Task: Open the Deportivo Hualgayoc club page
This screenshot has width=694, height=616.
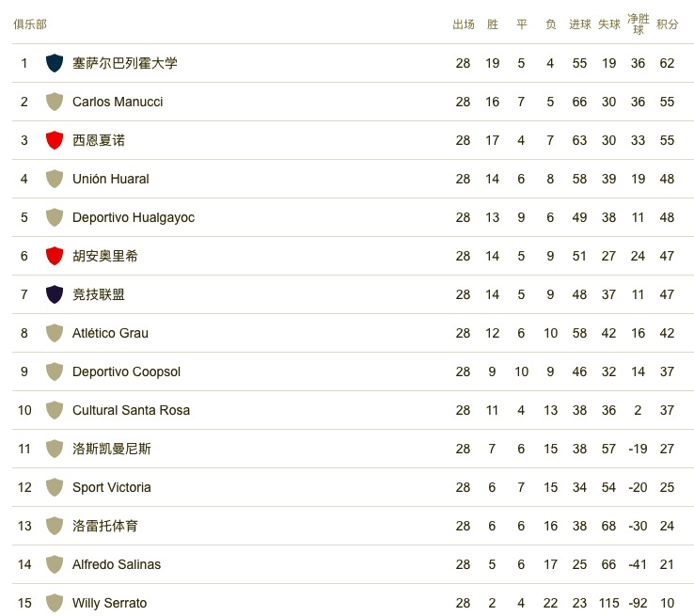Action: 134,217
